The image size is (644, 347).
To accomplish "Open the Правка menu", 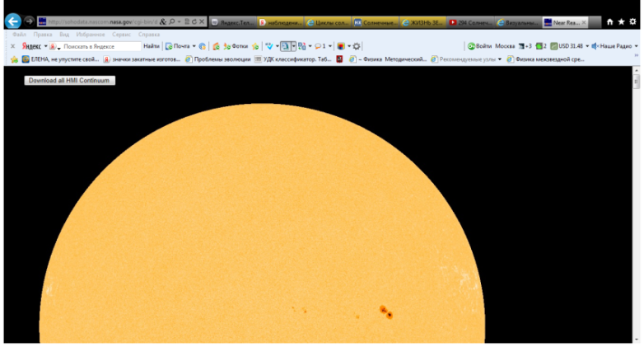I will (x=43, y=35).
